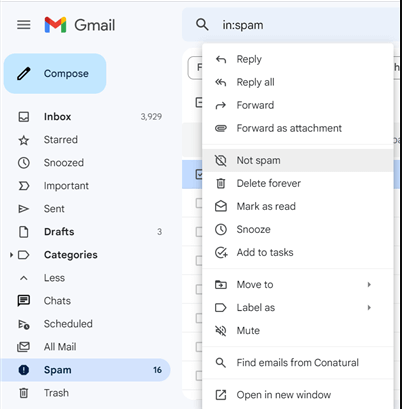This screenshot has width=402, height=409.
Task: Click the Spam exclamation icon
Action: [x=24, y=370]
